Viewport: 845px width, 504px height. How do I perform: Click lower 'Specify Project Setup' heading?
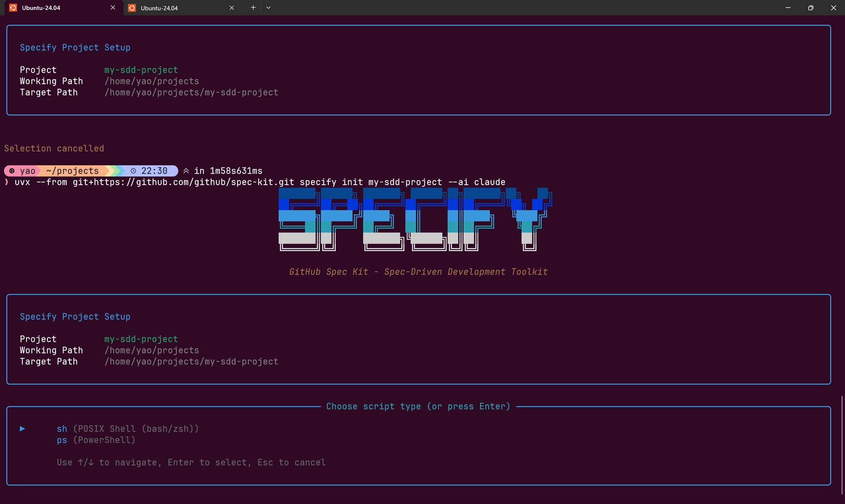75,317
